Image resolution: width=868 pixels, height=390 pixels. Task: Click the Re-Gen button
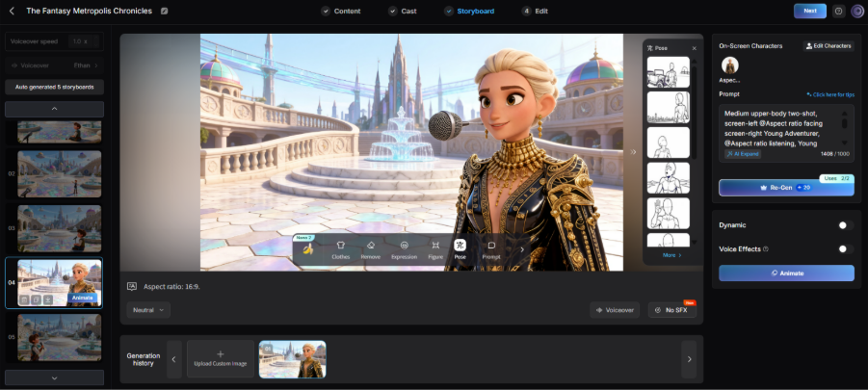(786, 188)
